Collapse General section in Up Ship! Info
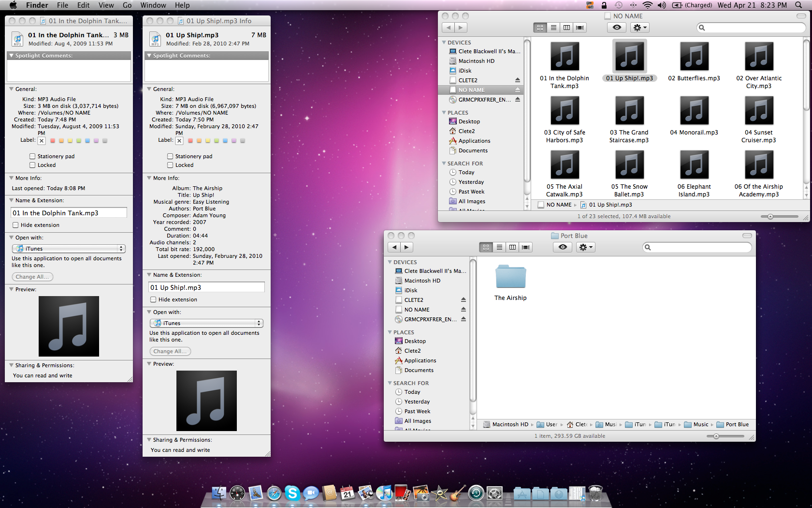 [149, 89]
